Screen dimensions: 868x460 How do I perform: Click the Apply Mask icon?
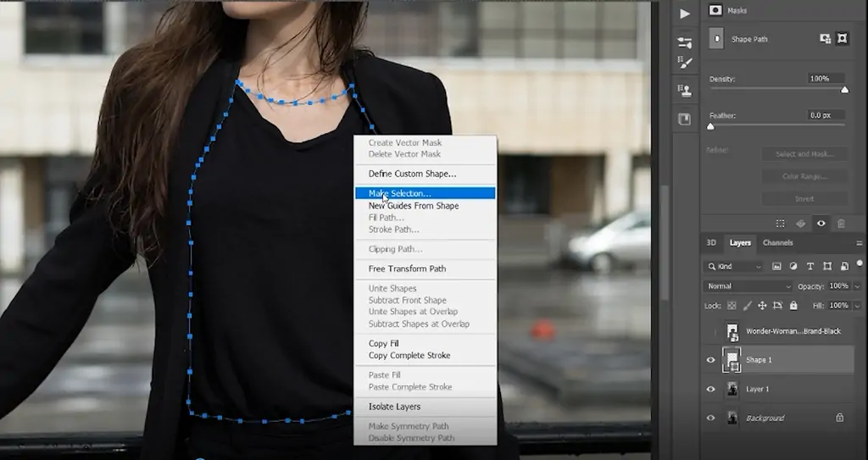[x=800, y=224]
